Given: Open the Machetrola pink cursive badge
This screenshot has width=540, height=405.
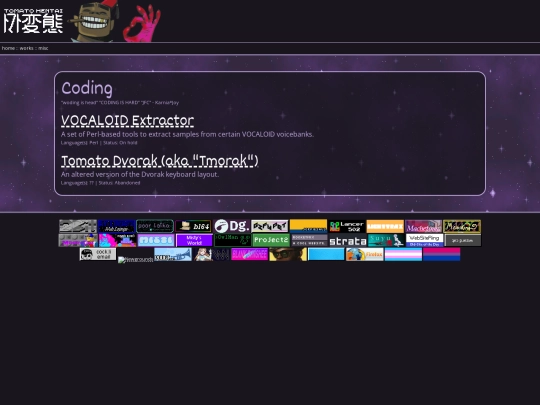Looking at the screenshot, I should (424, 226).
